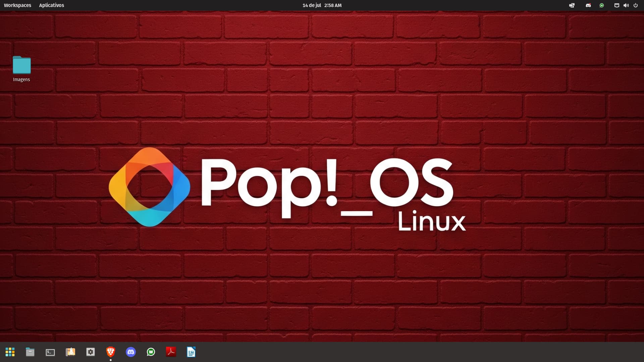
Task: Open the applications grid launcher in dock
Action: click(10, 352)
